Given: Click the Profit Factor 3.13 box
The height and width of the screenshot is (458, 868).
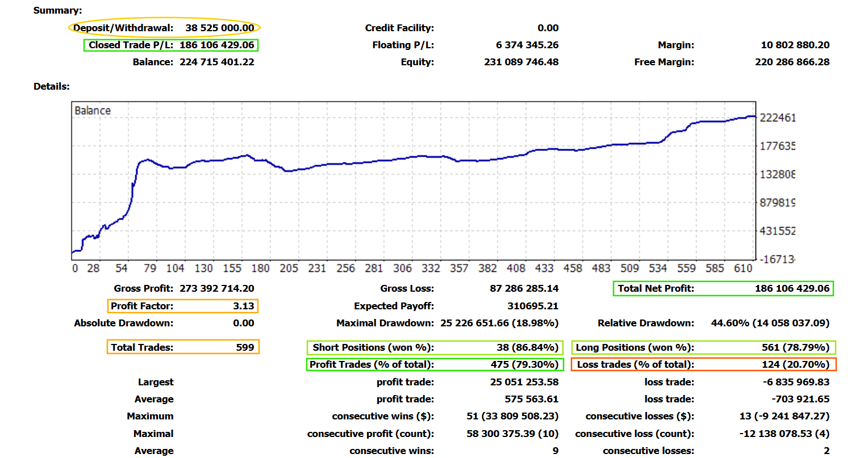Looking at the screenshot, I should (183, 306).
